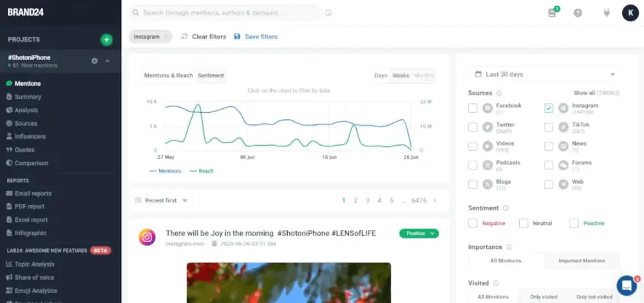Go to results page 5

point(392,200)
